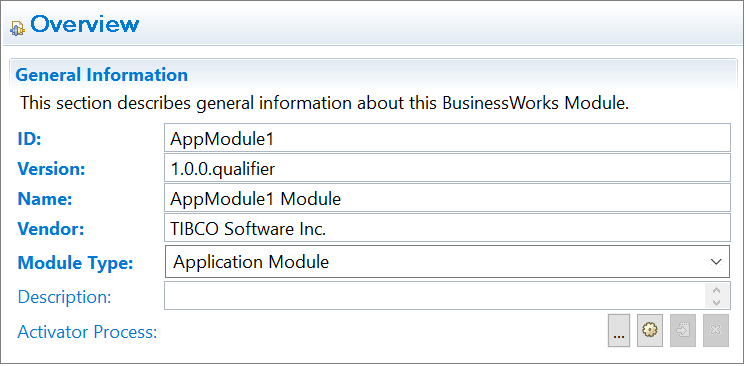Click the Vendor field TIBCO Software Inc.
Viewport: 746px width, 366px height.
click(447, 228)
